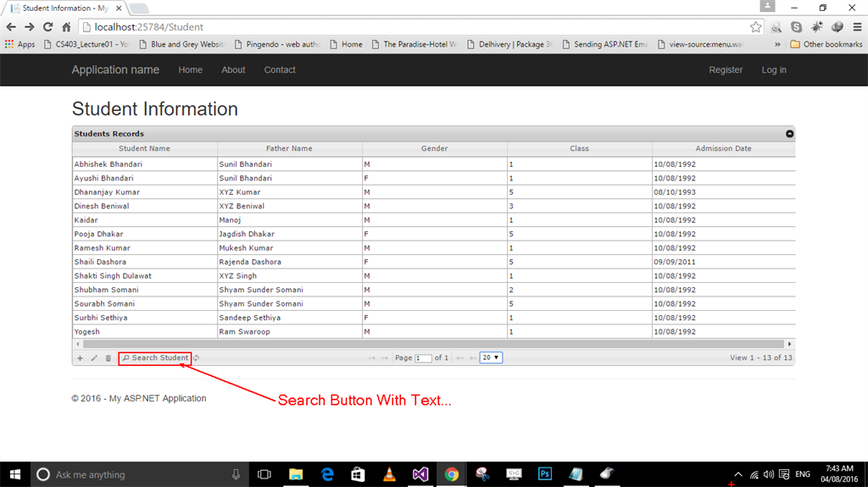
Task: Open the rows-per-page dropdown showing 20
Action: tap(491, 357)
